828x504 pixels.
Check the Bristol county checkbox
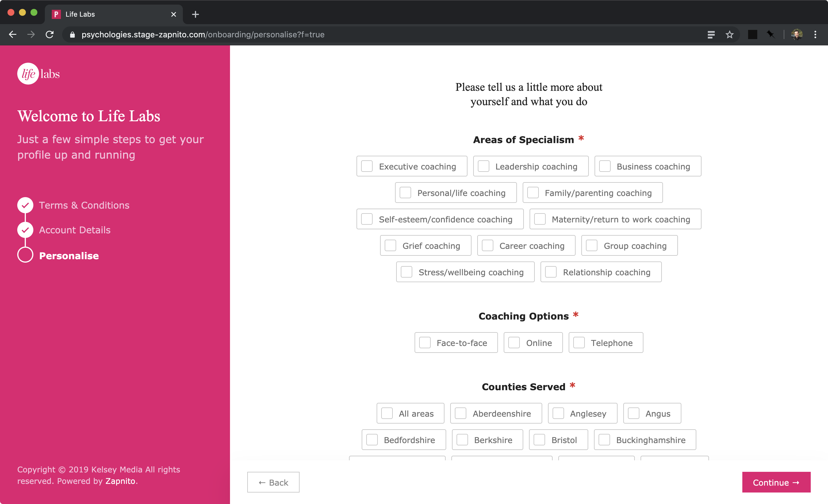point(540,440)
